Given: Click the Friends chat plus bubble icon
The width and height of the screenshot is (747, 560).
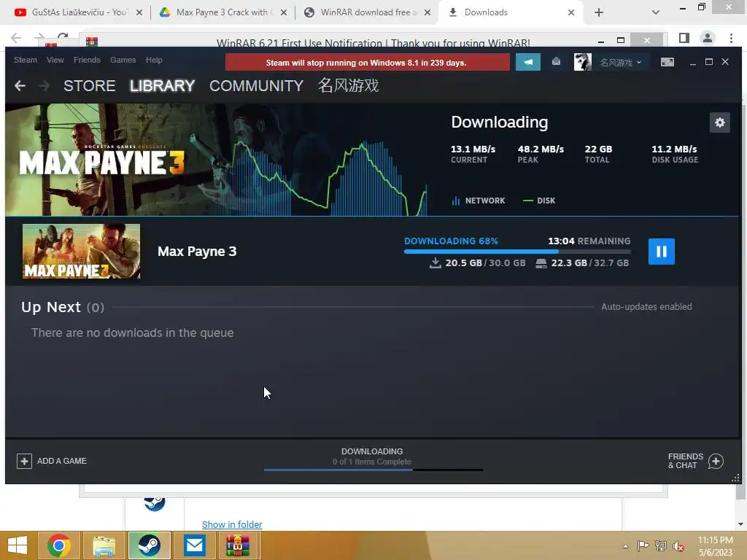Looking at the screenshot, I should (x=716, y=461).
